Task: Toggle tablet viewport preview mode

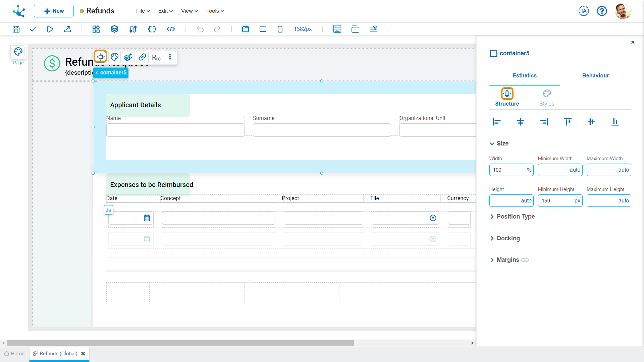Action: coord(263,29)
